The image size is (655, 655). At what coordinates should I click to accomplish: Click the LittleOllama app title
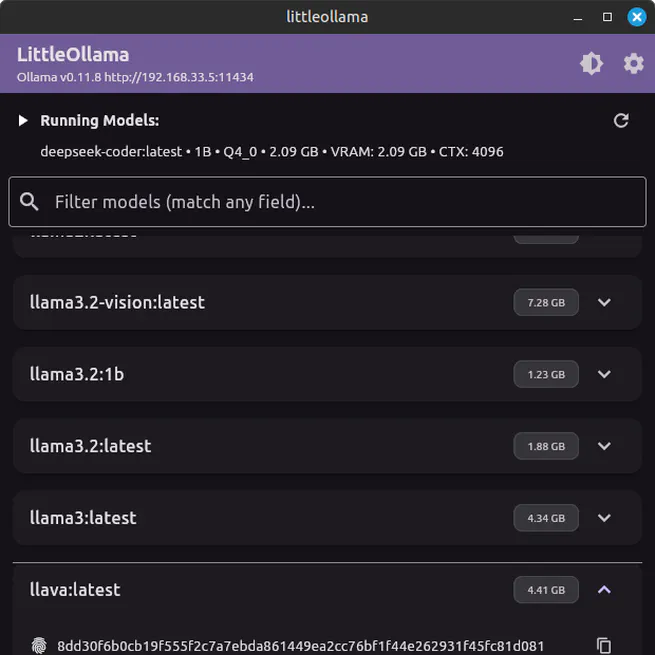(73, 55)
